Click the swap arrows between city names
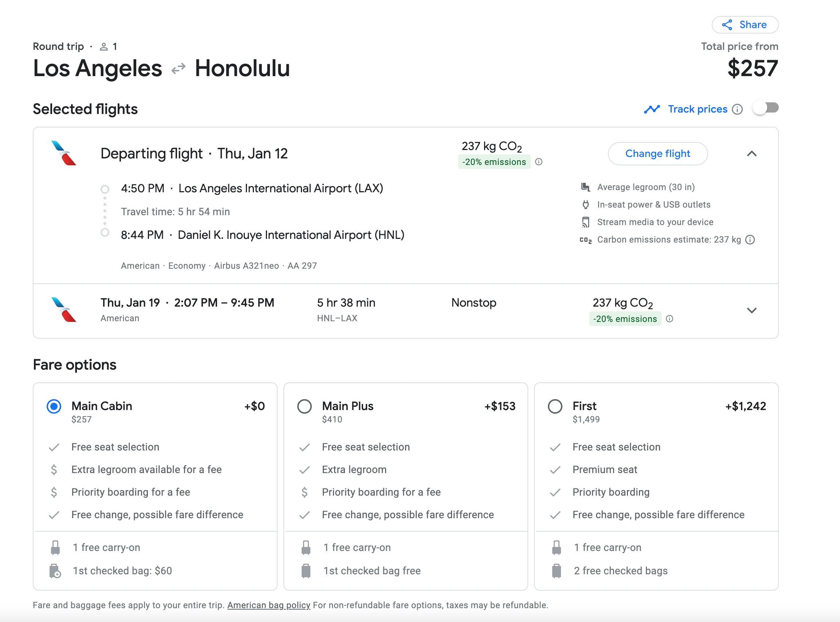Image resolution: width=840 pixels, height=622 pixels. point(178,68)
